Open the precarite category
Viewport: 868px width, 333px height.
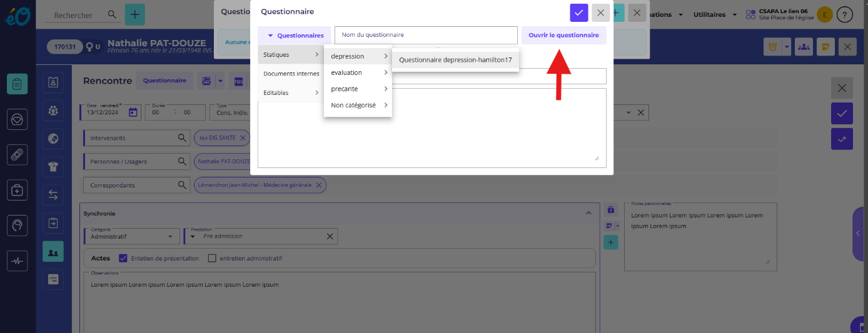(358, 89)
